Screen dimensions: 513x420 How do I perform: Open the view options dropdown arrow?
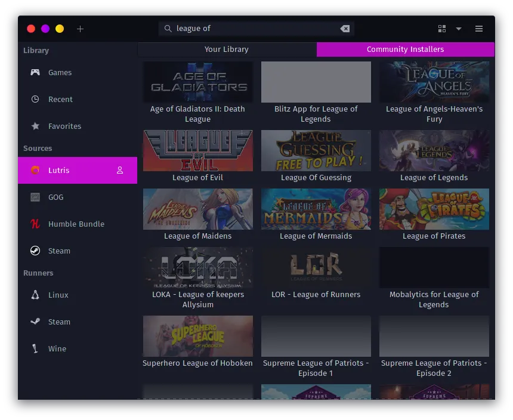coord(459,29)
